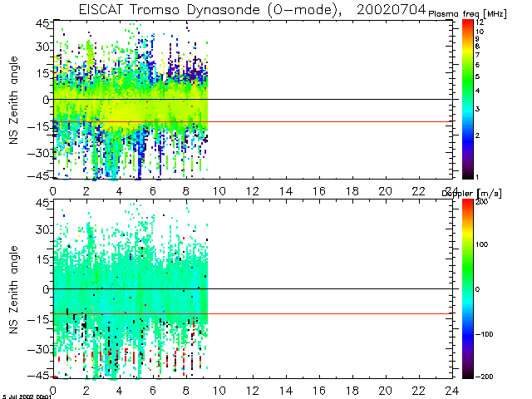Click hour "24" on the Doppler plot axis
Viewport: 532px width, 399px height.
[451, 391]
